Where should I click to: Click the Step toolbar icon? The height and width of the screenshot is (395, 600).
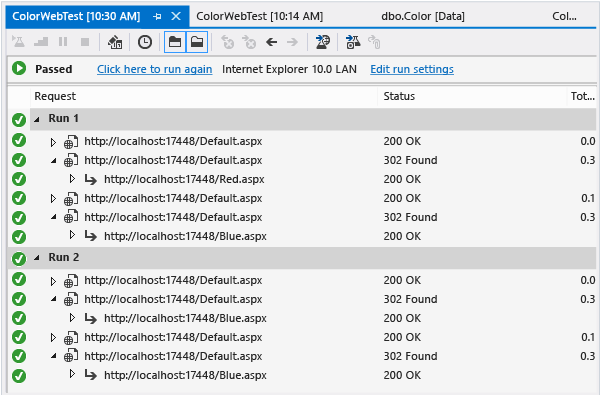coord(41,42)
